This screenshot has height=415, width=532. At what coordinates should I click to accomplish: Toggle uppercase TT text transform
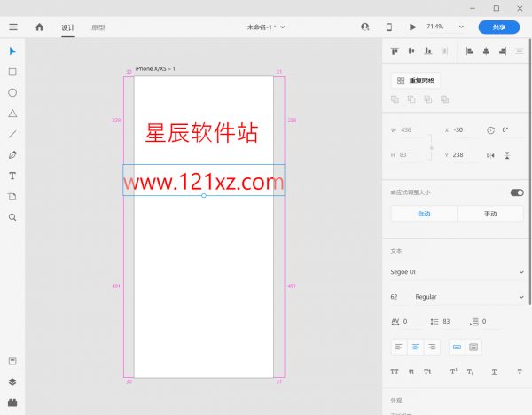coord(395,372)
